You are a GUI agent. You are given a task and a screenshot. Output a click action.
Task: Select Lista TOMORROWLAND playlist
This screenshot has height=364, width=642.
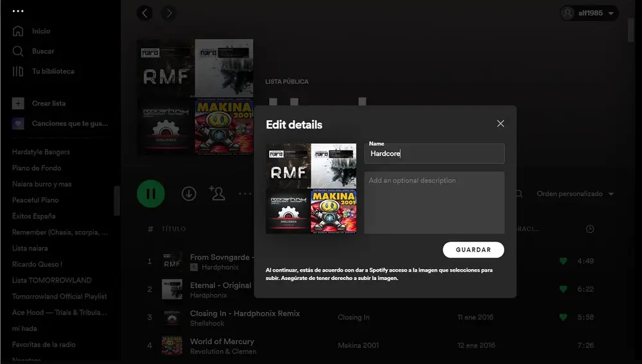[51, 280]
